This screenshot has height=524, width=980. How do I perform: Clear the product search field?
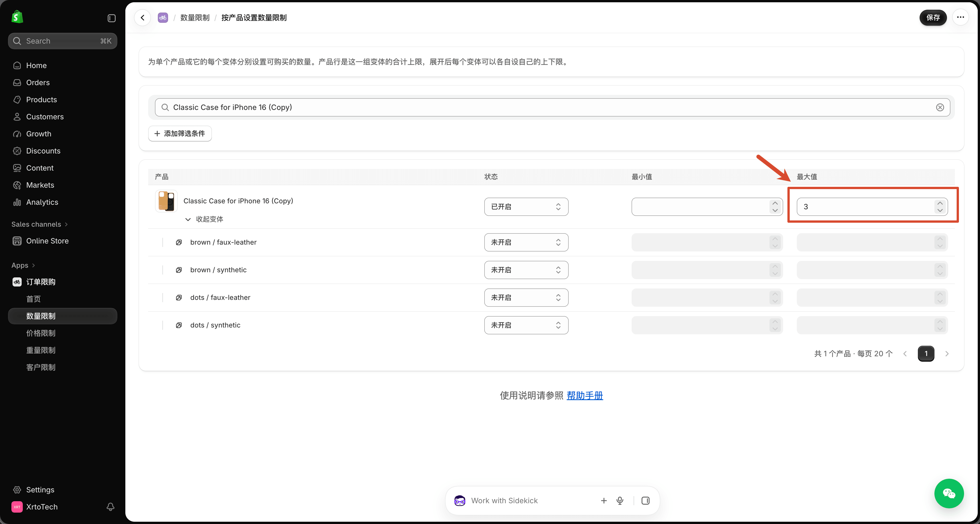pyautogui.click(x=940, y=107)
